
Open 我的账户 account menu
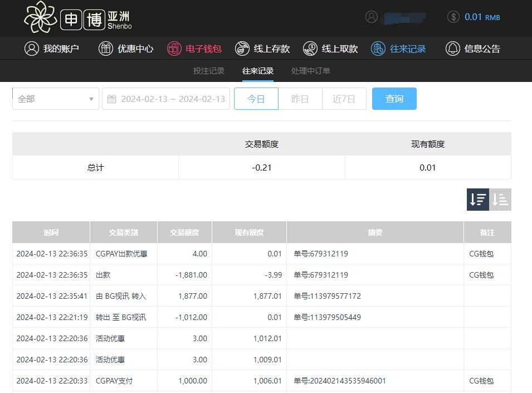[x=52, y=48]
